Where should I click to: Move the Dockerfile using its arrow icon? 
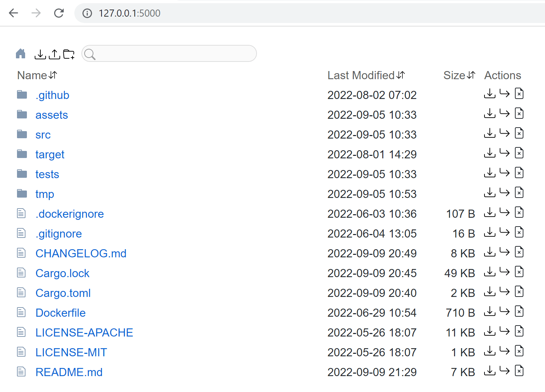[x=504, y=311]
